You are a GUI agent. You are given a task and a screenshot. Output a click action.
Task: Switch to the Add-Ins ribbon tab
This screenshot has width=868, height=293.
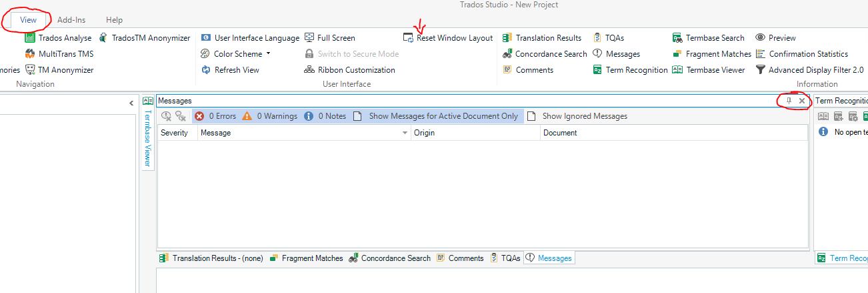tap(71, 20)
